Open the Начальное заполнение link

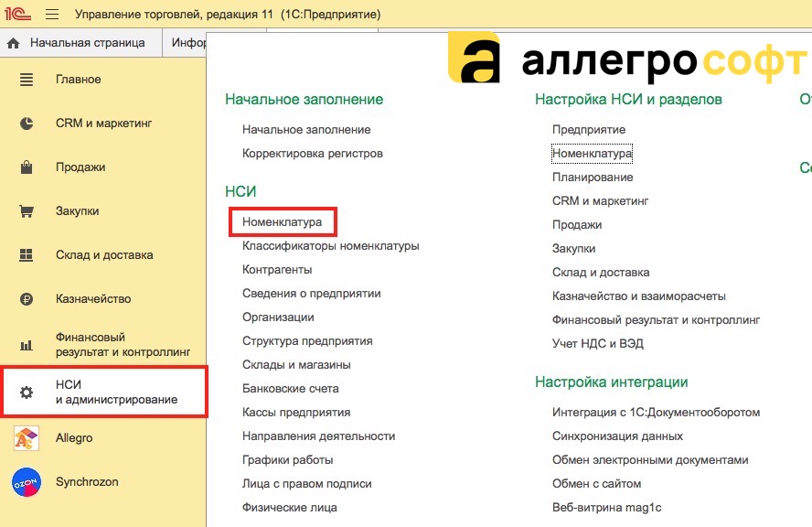[306, 130]
